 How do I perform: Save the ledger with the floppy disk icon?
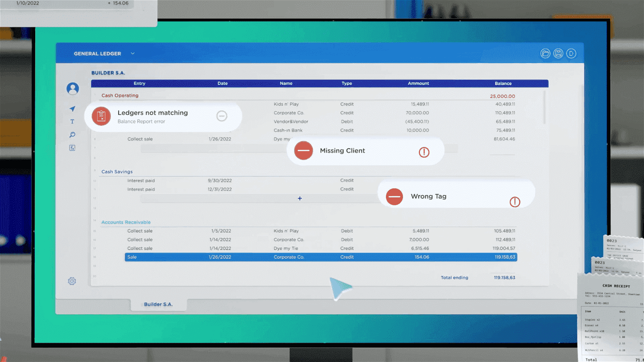(558, 53)
